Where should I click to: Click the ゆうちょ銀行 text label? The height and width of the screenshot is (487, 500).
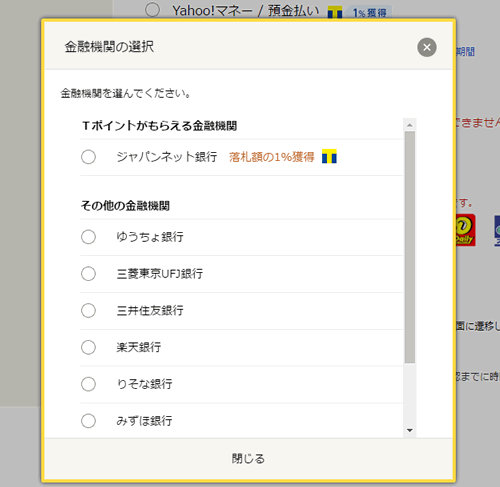pyautogui.click(x=150, y=237)
